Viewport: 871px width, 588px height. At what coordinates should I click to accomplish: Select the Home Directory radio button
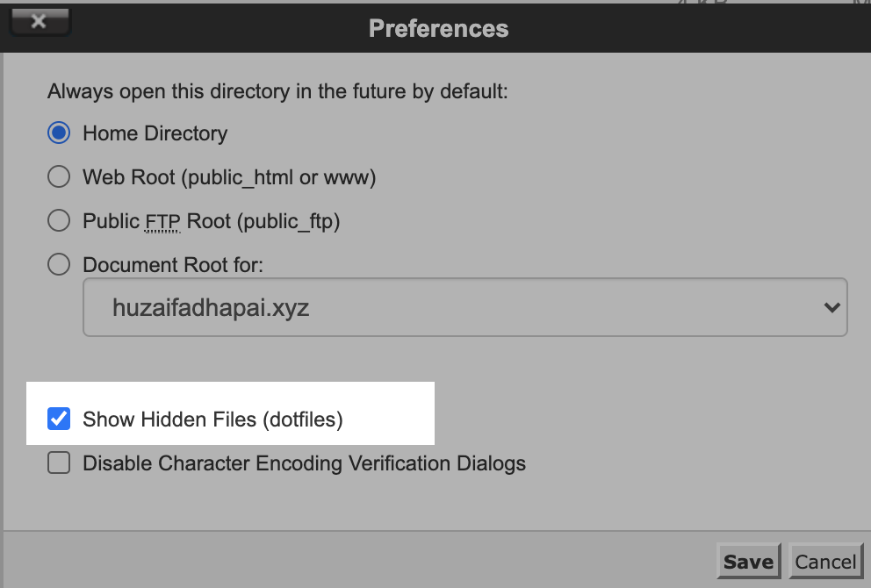58,133
